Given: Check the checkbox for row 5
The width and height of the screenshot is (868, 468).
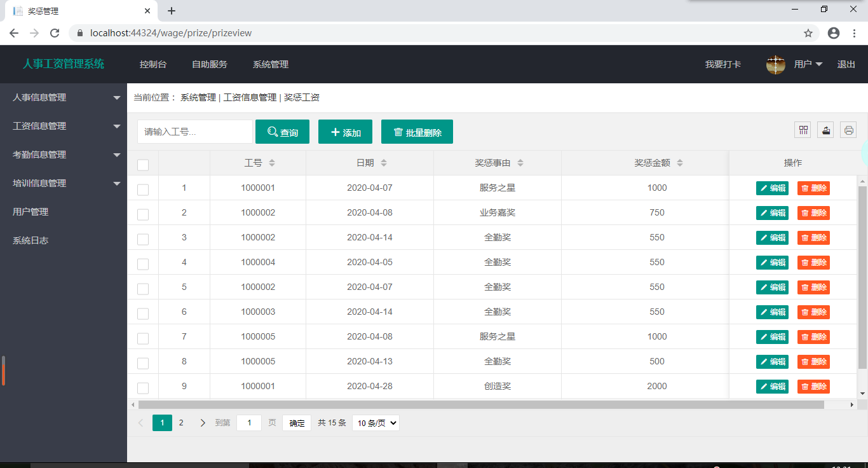Looking at the screenshot, I should [143, 289].
